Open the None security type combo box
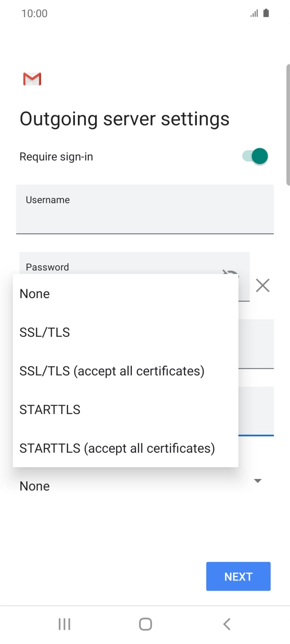Image resolution: width=290 pixels, height=644 pixels. [139, 486]
